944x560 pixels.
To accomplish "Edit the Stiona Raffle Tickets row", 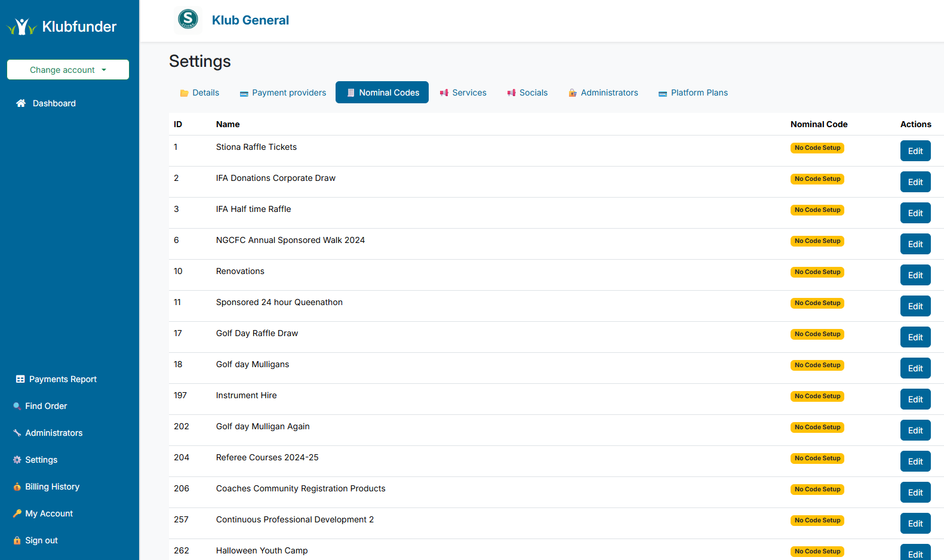I will pyautogui.click(x=915, y=151).
